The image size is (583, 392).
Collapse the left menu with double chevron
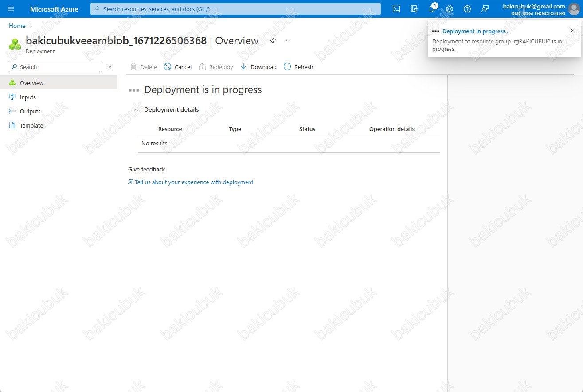click(x=110, y=67)
